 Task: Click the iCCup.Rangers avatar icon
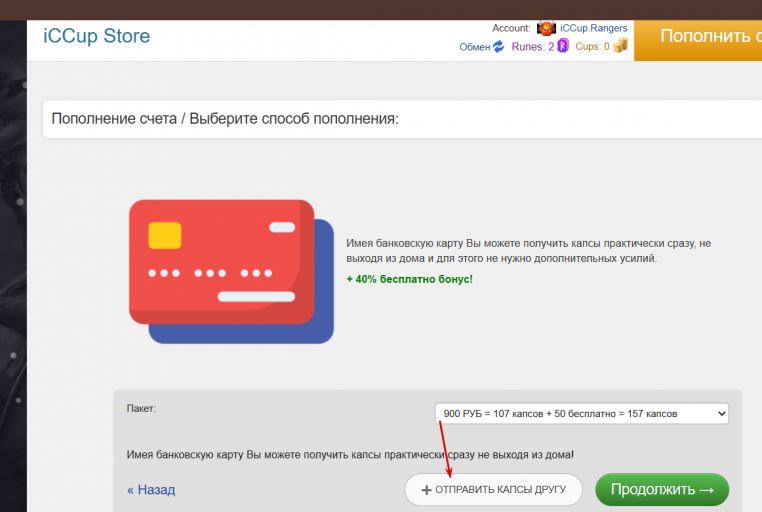tap(546, 28)
